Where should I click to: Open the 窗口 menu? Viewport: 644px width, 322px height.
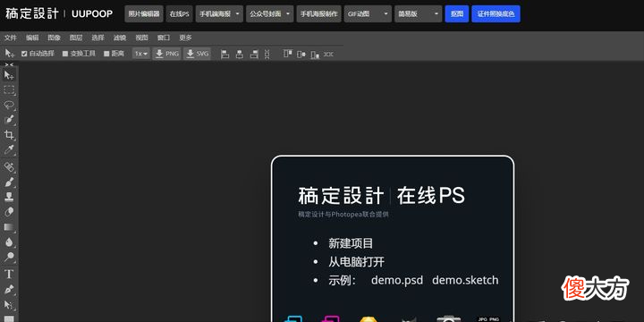tap(164, 38)
